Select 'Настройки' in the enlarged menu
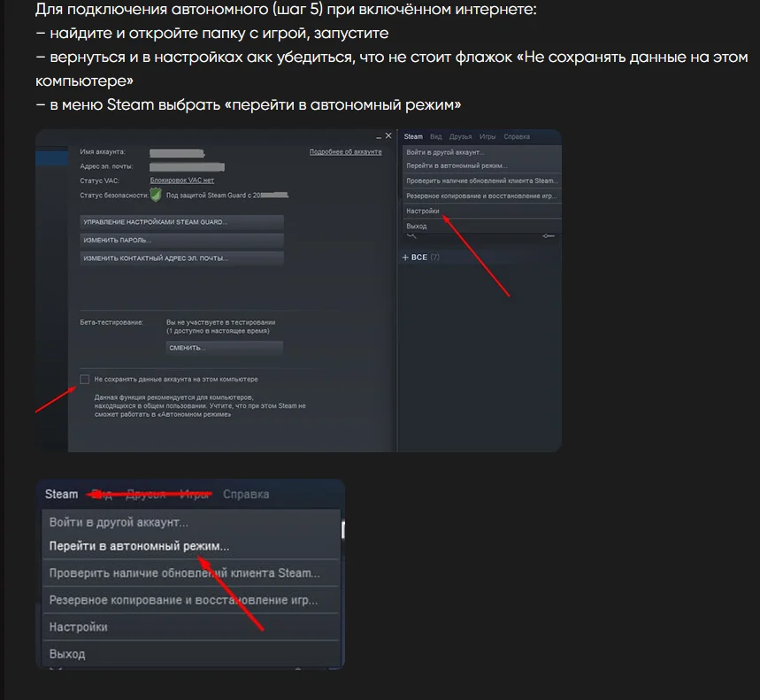Viewport: 760px width, 700px height. coord(191,627)
